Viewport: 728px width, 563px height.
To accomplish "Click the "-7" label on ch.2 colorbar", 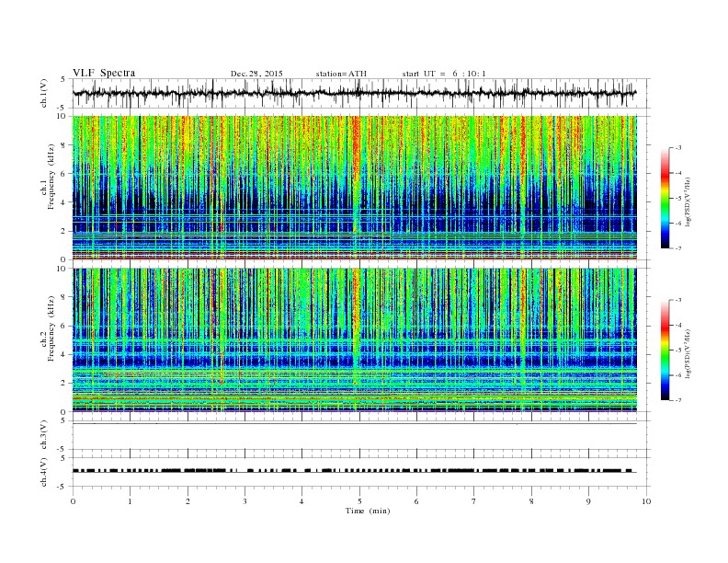I will 678,400.
